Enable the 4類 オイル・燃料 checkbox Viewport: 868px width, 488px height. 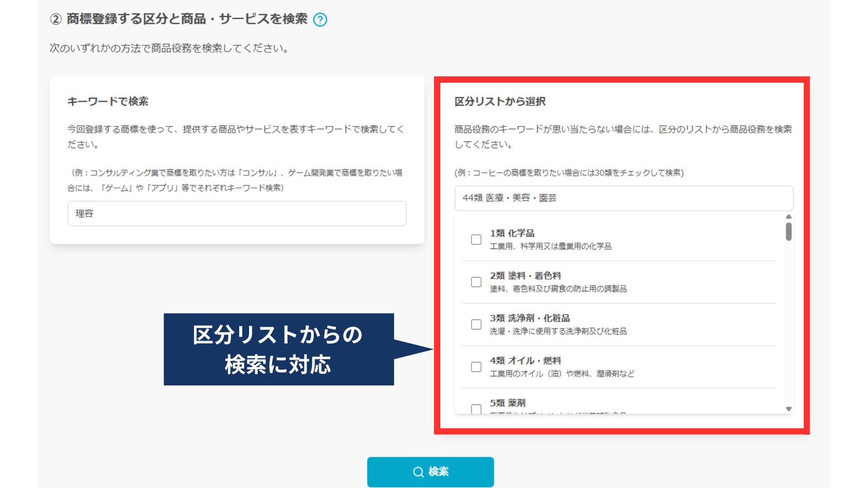click(476, 367)
